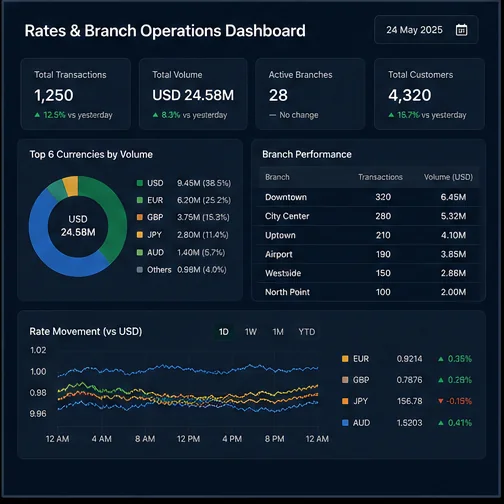
Task: Click the JPY rate legend swatch
Action: tap(345, 401)
